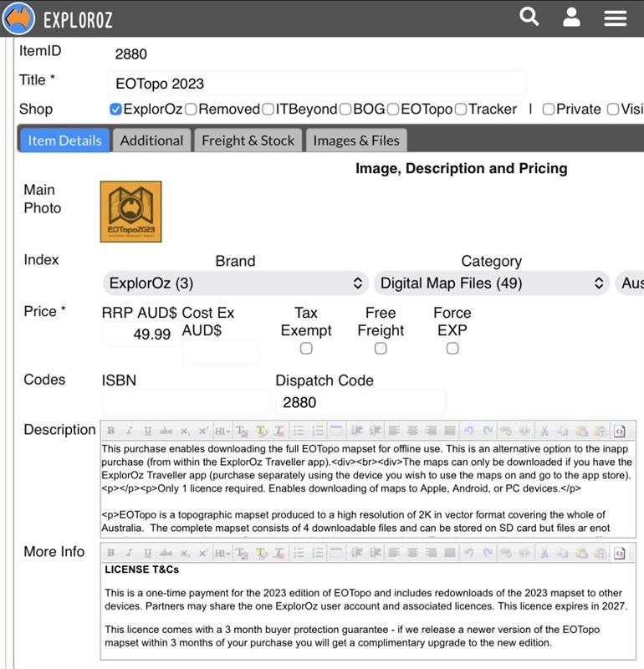Viewport: 644px width, 669px height.
Task: Open the Brand dropdown showing ExplorOz (3)
Action: click(x=235, y=283)
